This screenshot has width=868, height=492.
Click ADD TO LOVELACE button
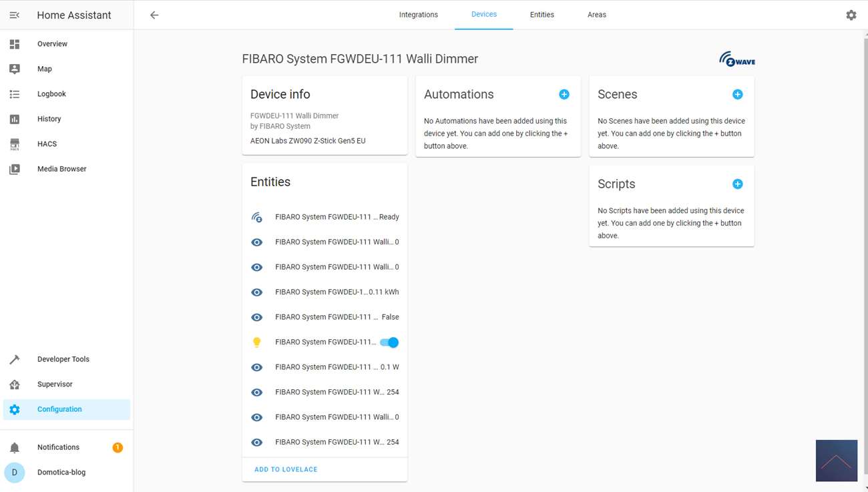286,469
